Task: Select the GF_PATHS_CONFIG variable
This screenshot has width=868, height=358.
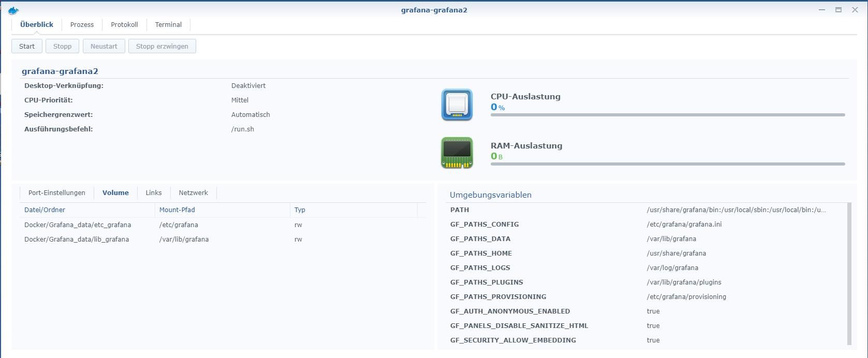Action: click(x=646, y=224)
